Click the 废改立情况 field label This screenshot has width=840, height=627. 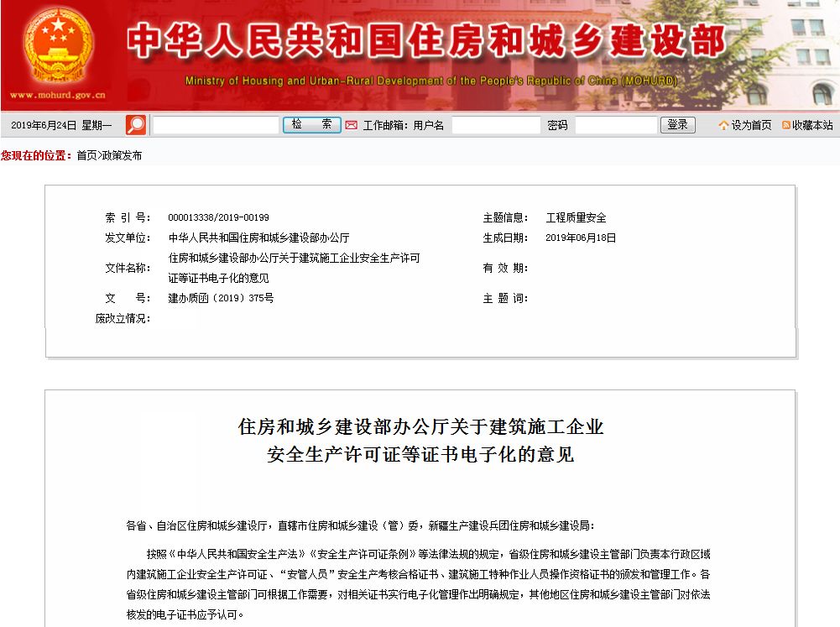click(x=123, y=318)
